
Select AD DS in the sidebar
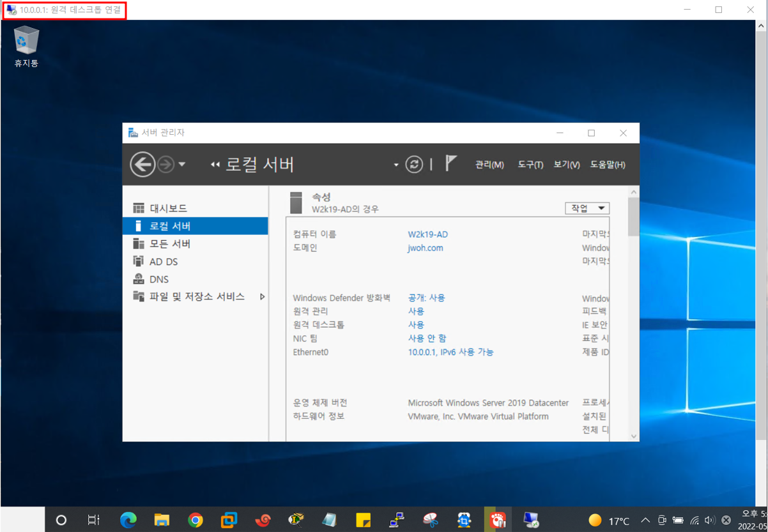(195, 262)
